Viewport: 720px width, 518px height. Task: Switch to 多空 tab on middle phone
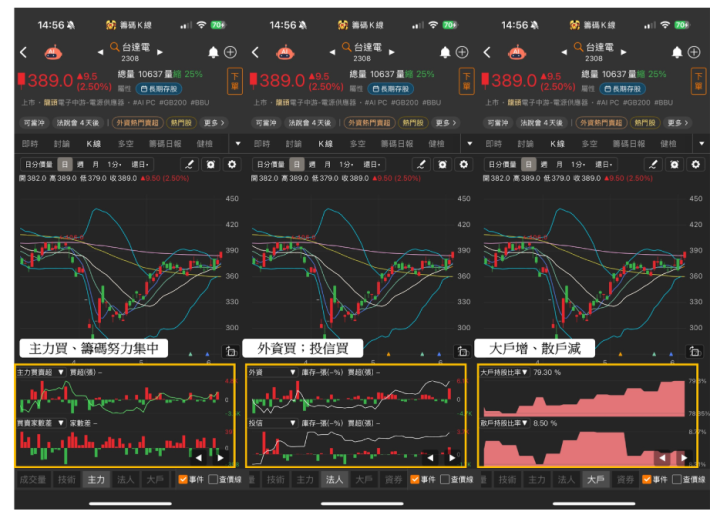coord(358,144)
